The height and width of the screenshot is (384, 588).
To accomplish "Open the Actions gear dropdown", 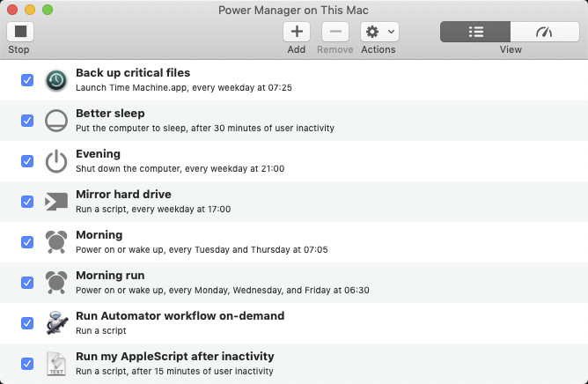I will 379,32.
